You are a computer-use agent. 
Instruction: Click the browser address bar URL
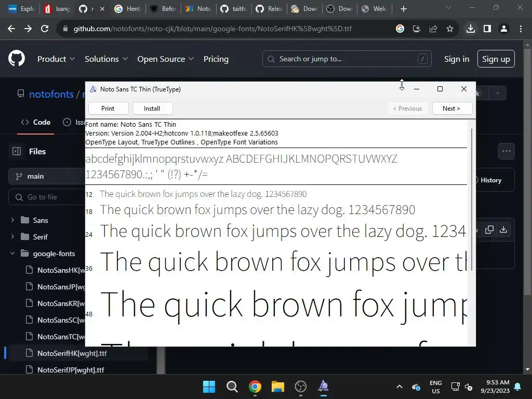[x=212, y=29]
